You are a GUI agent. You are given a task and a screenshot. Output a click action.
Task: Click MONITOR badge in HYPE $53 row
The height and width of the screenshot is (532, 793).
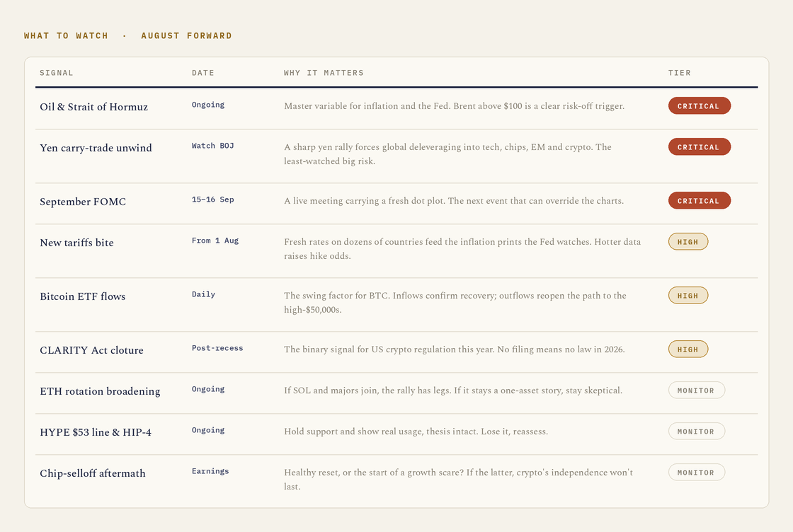tap(697, 431)
